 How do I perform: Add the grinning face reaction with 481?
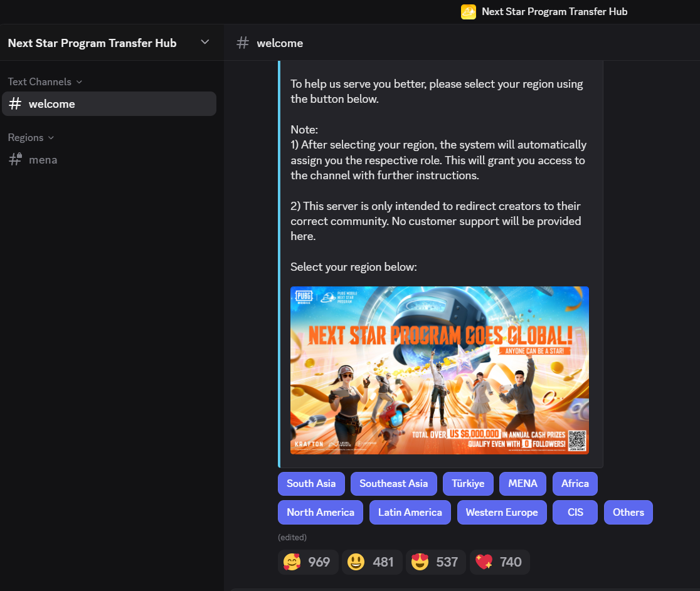click(x=372, y=562)
